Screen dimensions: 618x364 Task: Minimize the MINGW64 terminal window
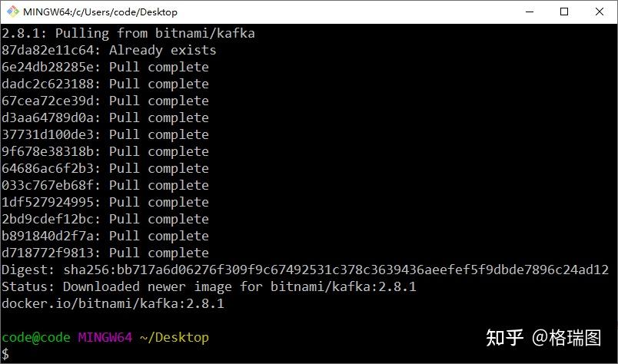530,12
